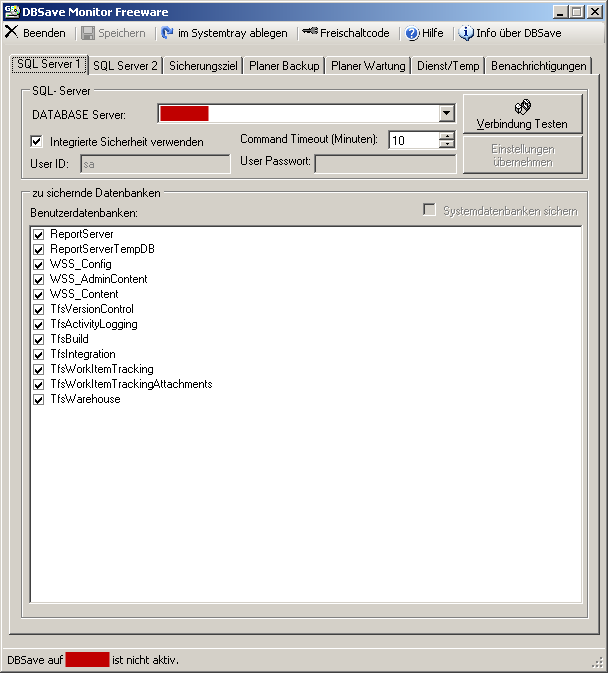608x673 pixels.
Task: Maximize the DBSave Monitor window
Action: 577,12
